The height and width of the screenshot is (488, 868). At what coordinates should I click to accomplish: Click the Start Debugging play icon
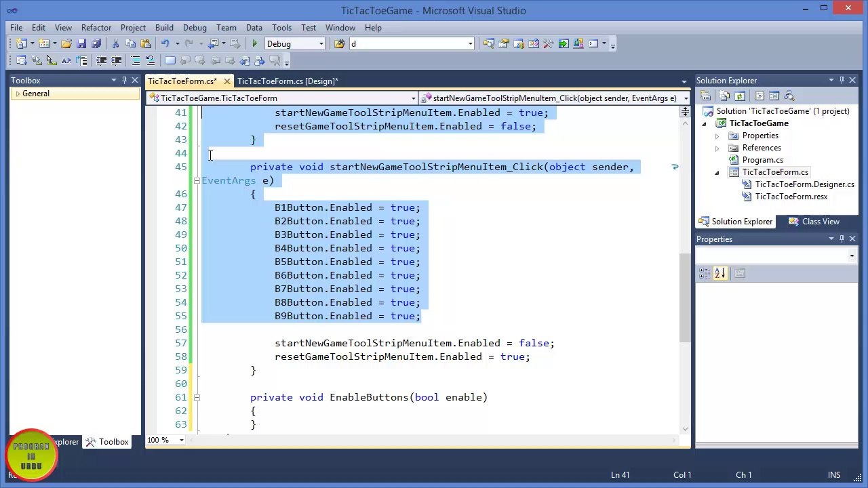pyautogui.click(x=254, y=44)
